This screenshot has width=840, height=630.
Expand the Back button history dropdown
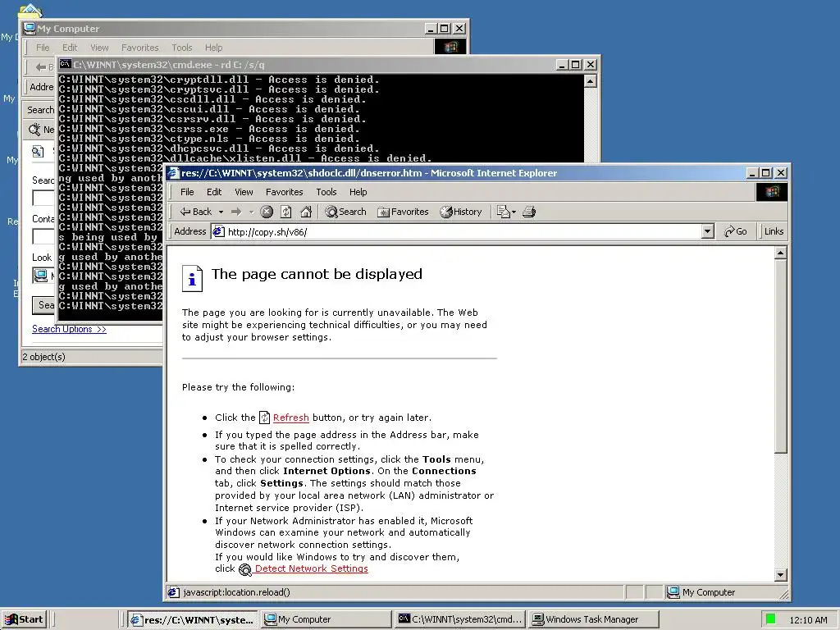[221, 212]
